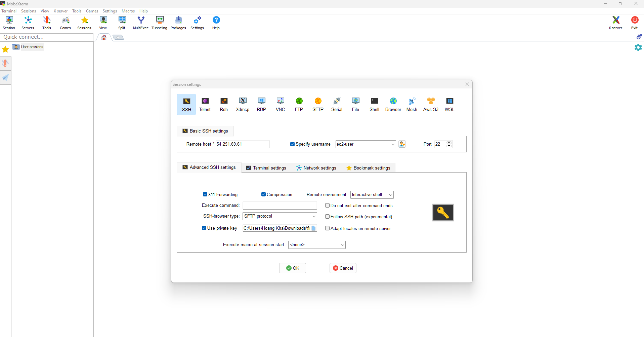
Task: Open the MultiExec toolbar icon
Action: pyautogui.click(x=141, y=23)
